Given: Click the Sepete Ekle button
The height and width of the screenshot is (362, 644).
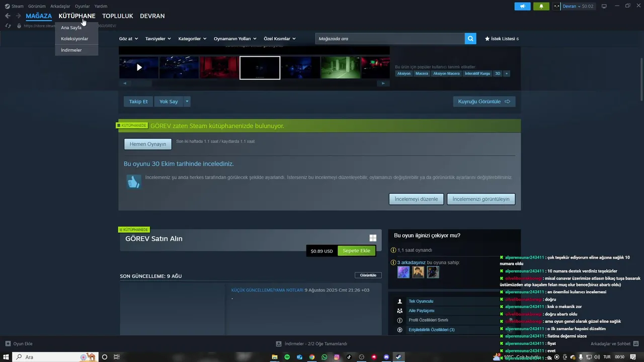Looking at the screenshot, I should pyautogui.click(x=357, y=251).
